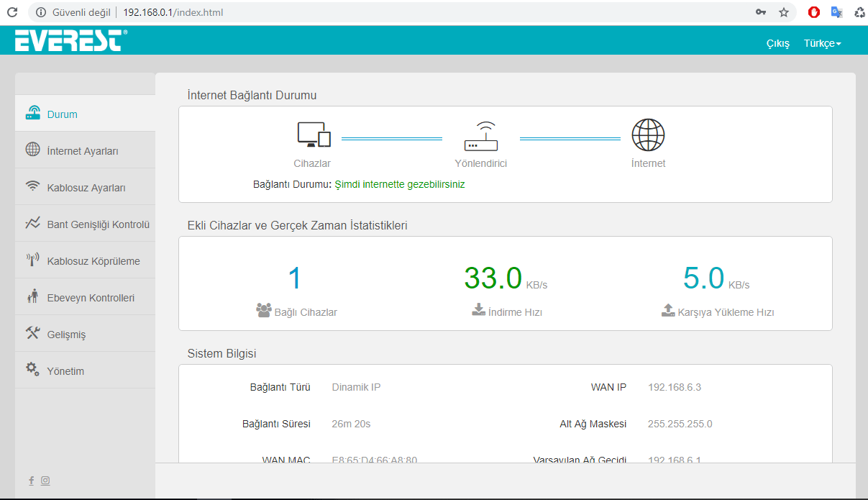Expand the Gelişmiş advanced menu

point(66,335)
